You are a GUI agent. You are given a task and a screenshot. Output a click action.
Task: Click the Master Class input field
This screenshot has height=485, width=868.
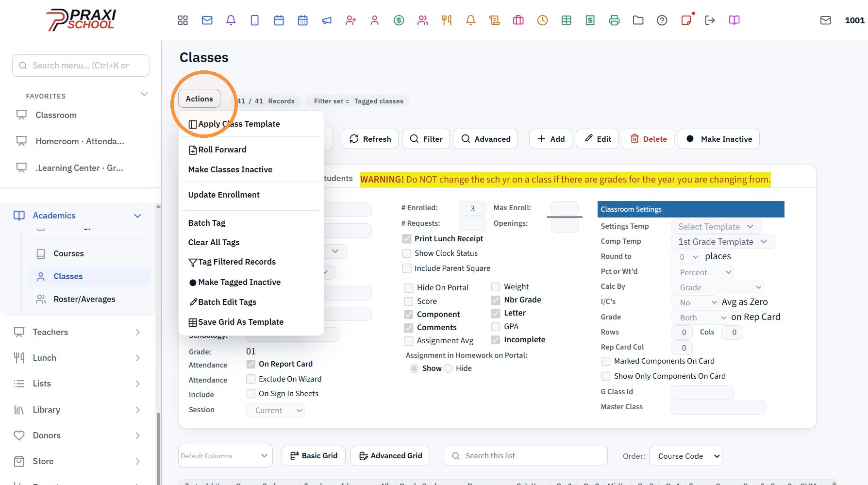[718, 407]
